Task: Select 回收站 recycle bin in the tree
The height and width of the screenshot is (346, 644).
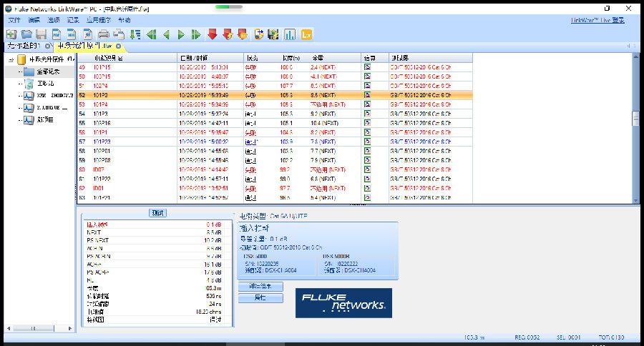Action: click(x=45, y=84)
